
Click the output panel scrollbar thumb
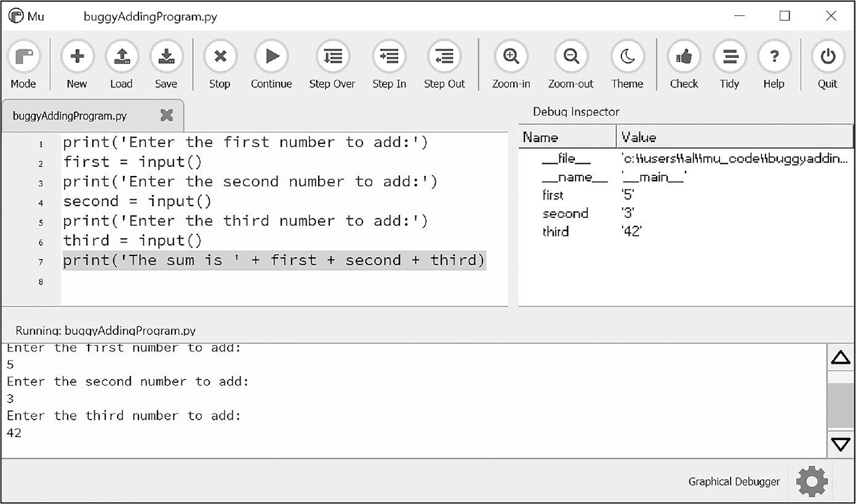pos(841,405)
